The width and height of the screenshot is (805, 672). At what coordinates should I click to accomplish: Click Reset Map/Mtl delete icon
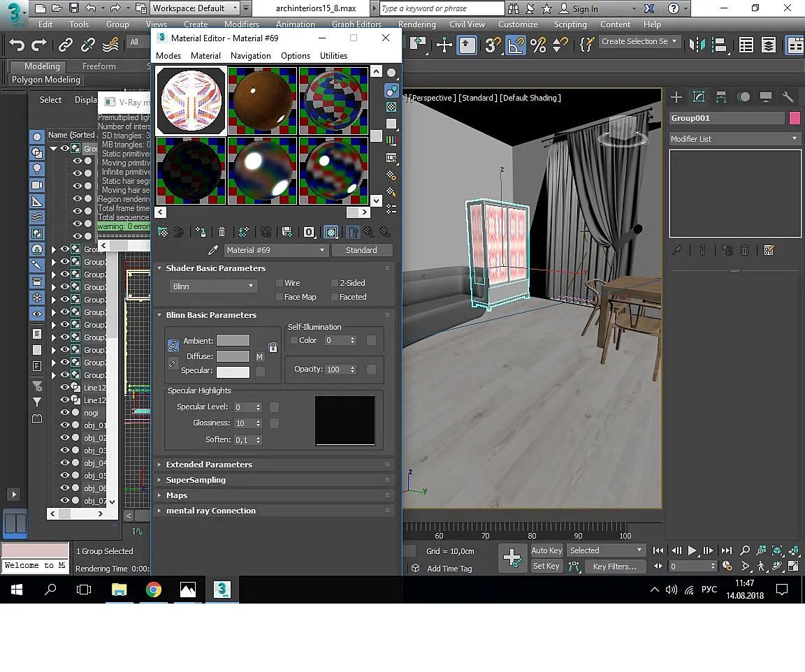[222, 232]
